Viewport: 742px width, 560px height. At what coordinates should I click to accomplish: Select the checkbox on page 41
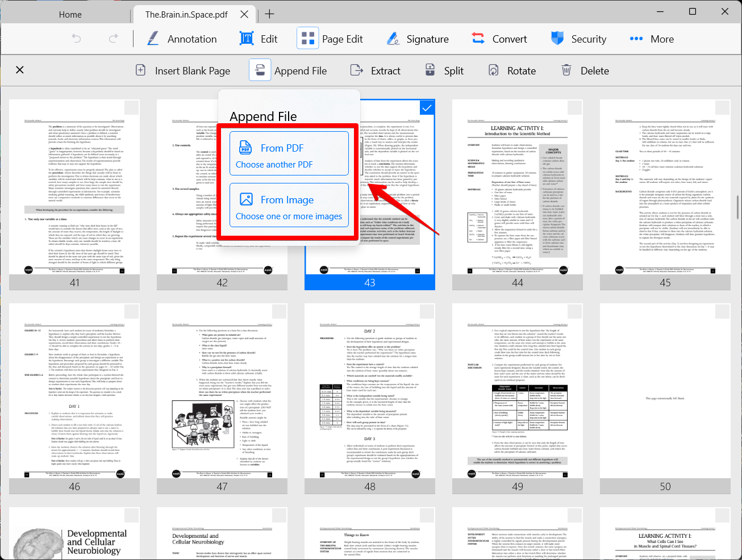coord(131,108)
